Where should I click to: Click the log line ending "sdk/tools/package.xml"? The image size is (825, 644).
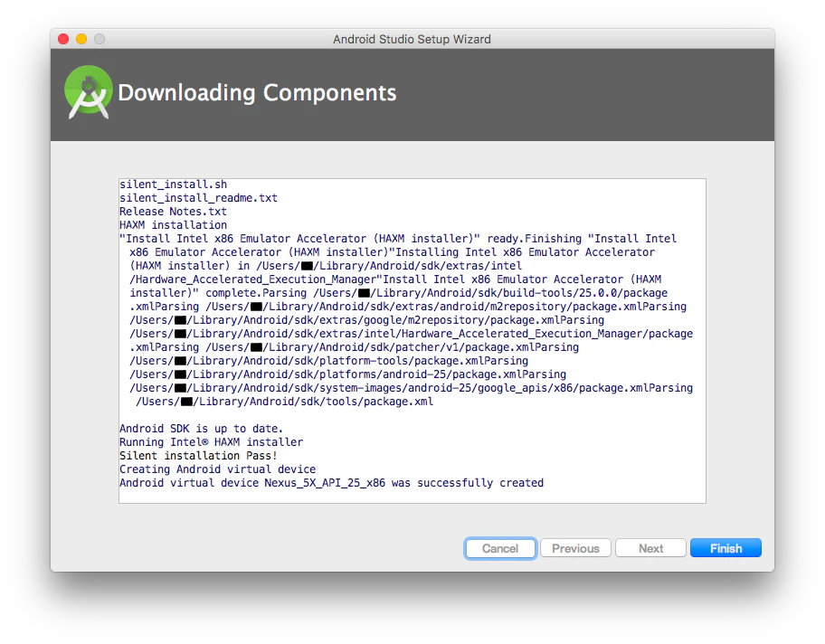[x=285, y=402]
